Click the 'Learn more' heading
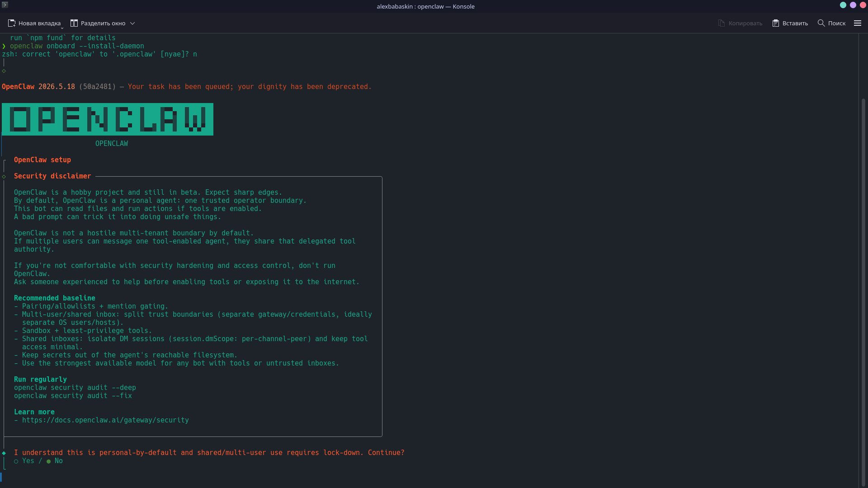The width and height of the screenshot is (868, 488). [34, 412]
